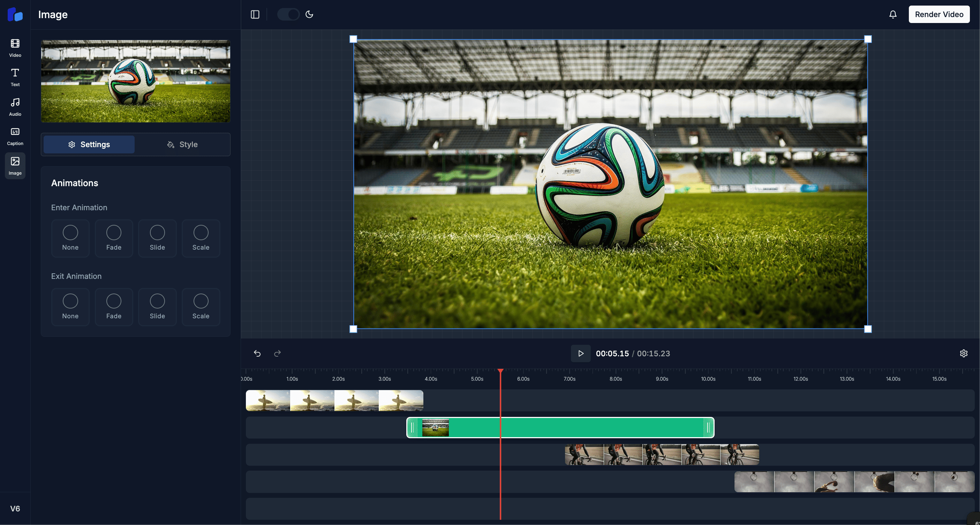
Task: Click the app logo
Action: (x=15, y=14)
